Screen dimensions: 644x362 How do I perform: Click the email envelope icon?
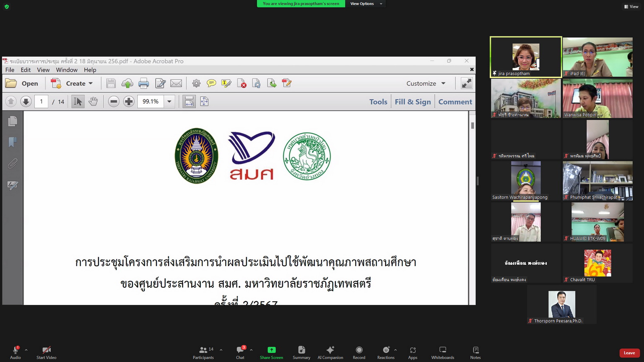176,83
